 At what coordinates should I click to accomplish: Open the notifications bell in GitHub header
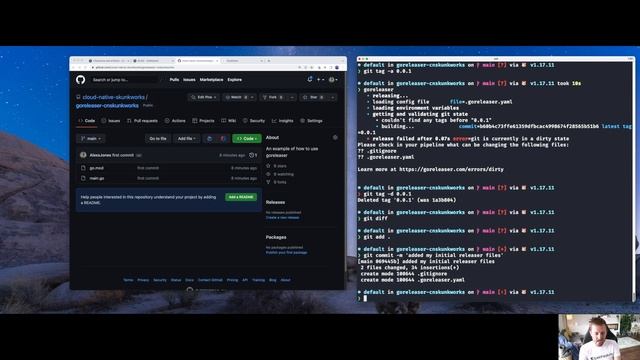(310, 80)
